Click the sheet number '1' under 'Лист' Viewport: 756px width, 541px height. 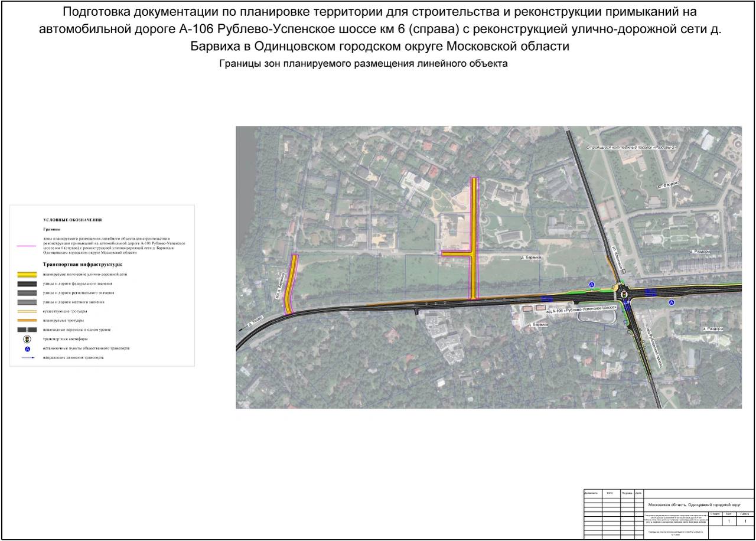[x=729, y=522]
